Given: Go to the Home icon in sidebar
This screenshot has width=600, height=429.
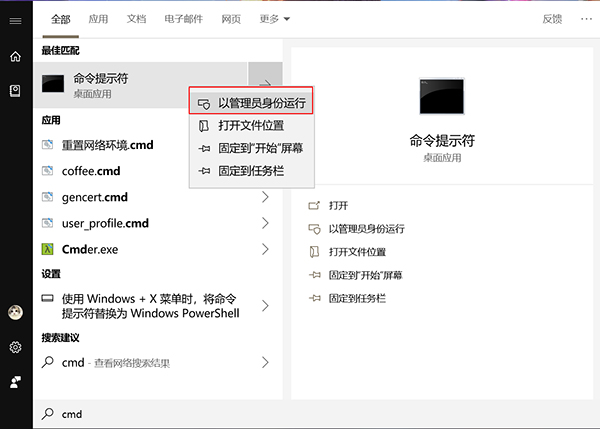Looking at the screenshot, I should click(x=15, y=57).
